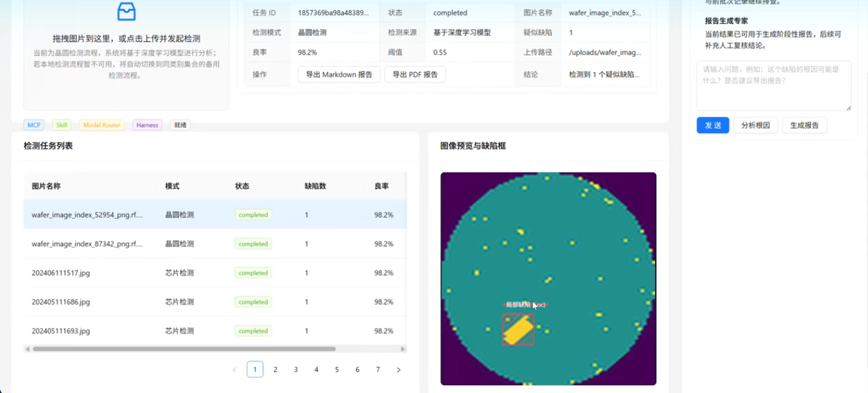
Task: Open pagination page 3
Action: tap(296, 370)
